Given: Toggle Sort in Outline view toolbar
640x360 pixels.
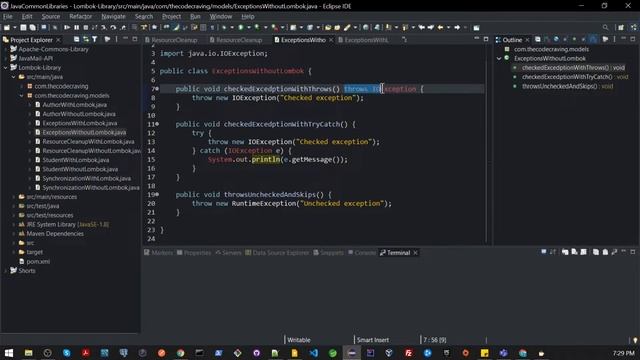Looking at the screenshot, I should click(x=547, y=39).
